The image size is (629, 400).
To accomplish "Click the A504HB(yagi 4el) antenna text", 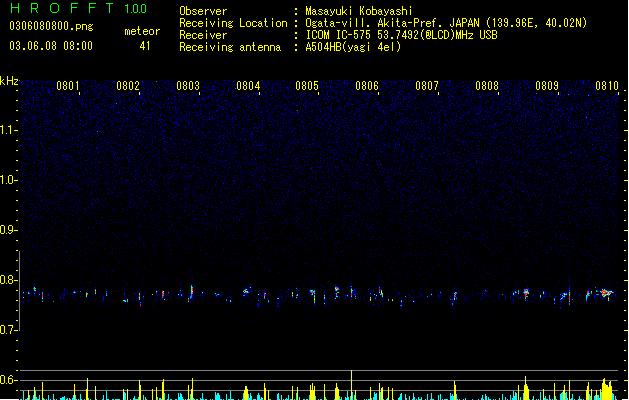I will [x=353, y=47].
